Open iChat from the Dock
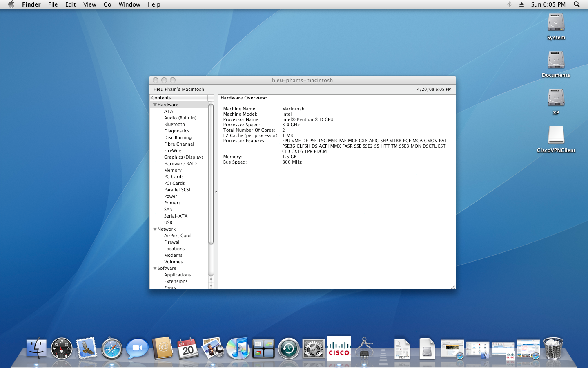Screen dimensions: 588x368 (x=137, y=349)
